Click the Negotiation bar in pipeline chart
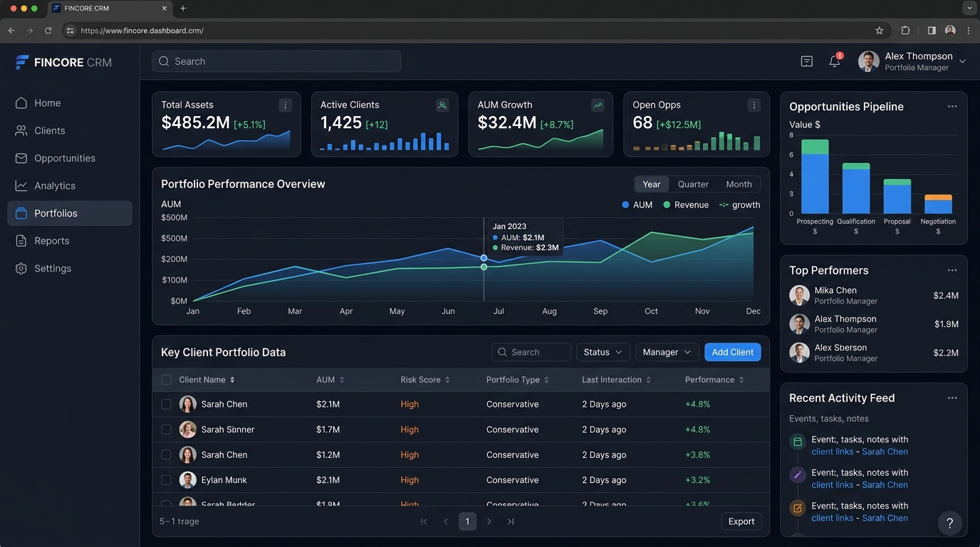 click(939, 204)
